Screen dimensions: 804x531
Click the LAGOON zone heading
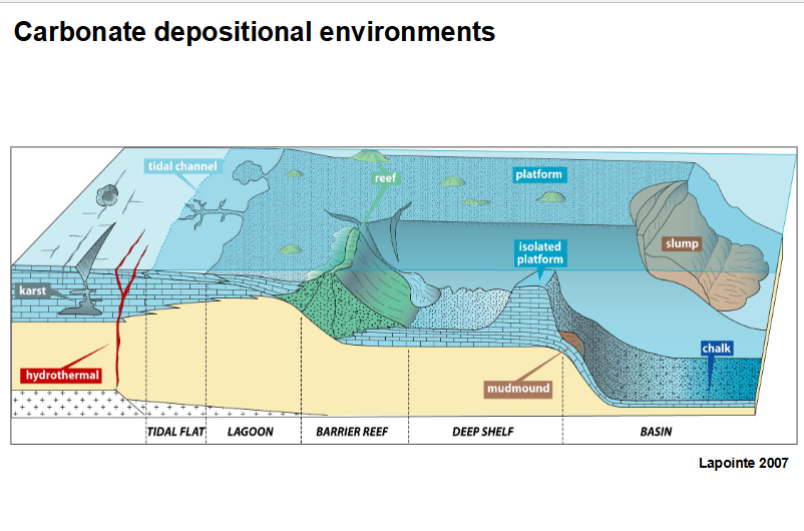click(x=250, y=433)
